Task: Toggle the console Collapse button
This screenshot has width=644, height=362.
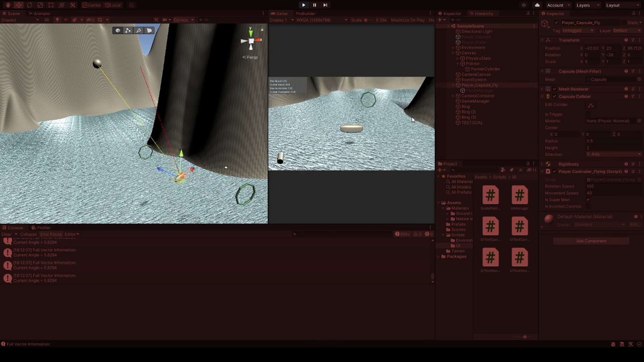Action: [28, 234]
